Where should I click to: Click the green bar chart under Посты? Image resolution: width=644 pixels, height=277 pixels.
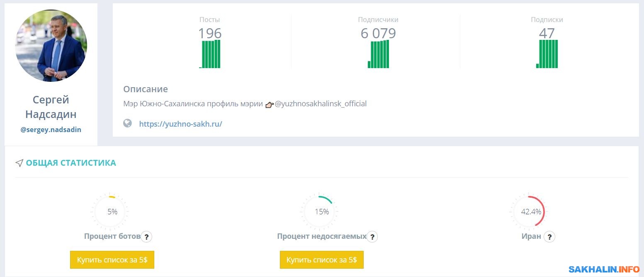point(210,54)
